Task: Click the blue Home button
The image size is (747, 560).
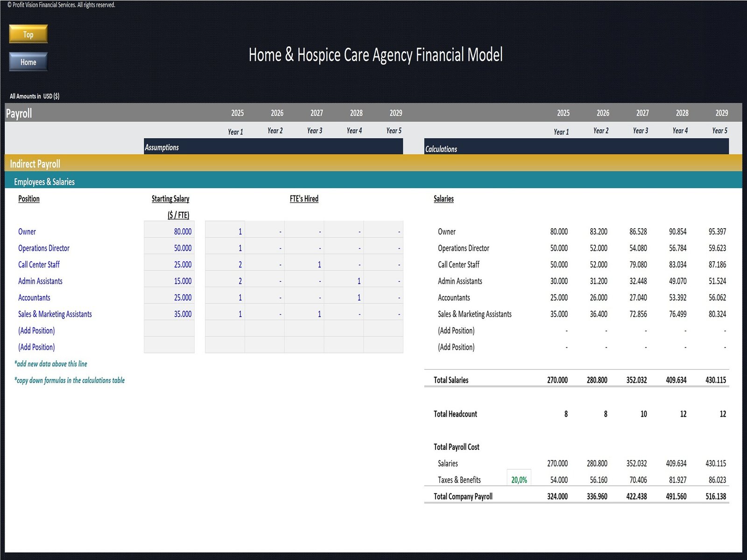Action: [x=28, y=62]
